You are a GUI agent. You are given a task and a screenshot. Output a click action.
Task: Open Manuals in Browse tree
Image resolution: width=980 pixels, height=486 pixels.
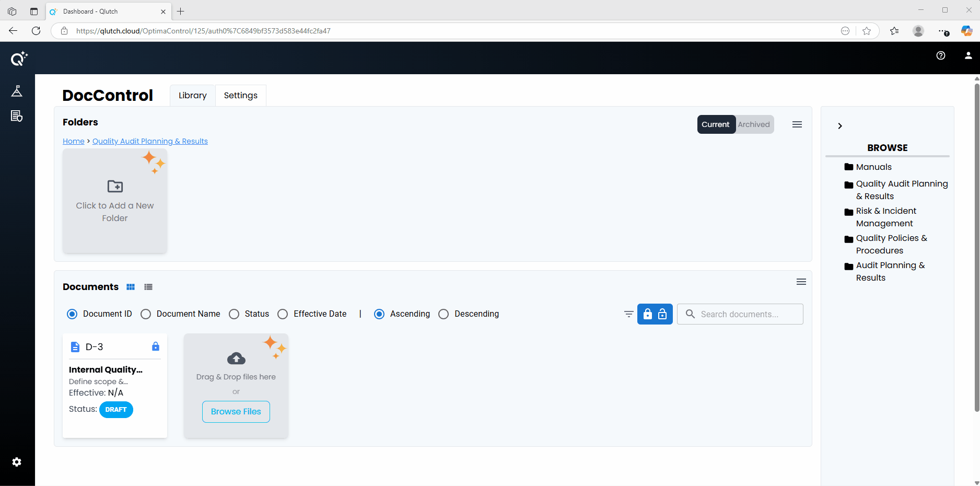(873, 167)
